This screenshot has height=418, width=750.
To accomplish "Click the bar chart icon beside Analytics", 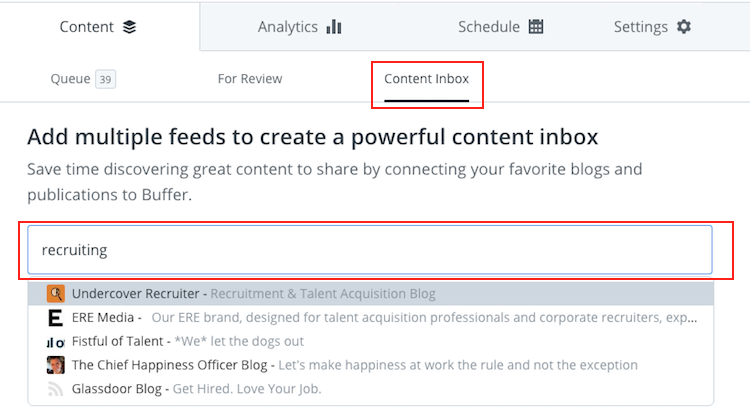I will tap(334, 27).
